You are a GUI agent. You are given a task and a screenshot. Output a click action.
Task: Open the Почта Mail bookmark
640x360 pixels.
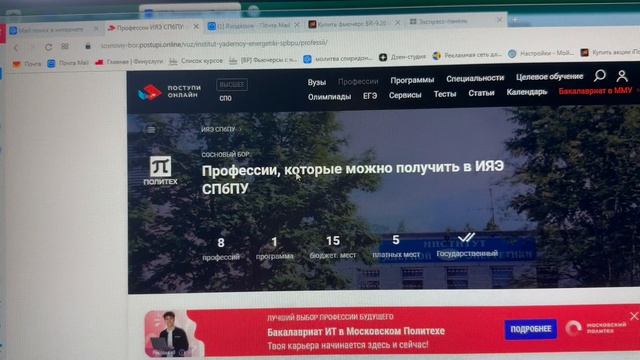click(68, 63)
